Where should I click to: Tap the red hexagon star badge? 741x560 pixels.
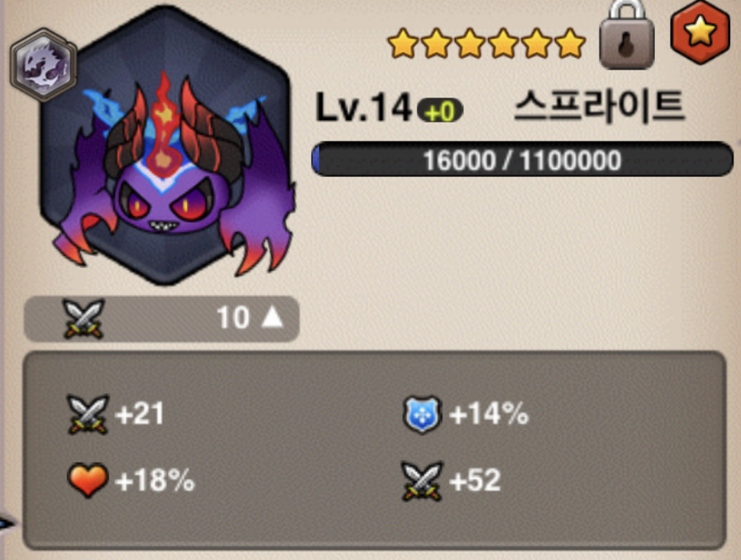coord(700,31)
